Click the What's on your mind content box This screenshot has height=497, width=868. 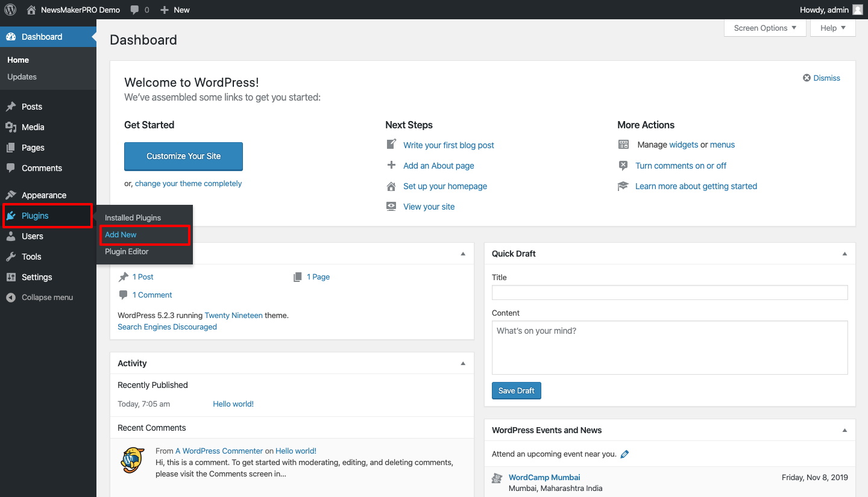(x=670, y=348)
